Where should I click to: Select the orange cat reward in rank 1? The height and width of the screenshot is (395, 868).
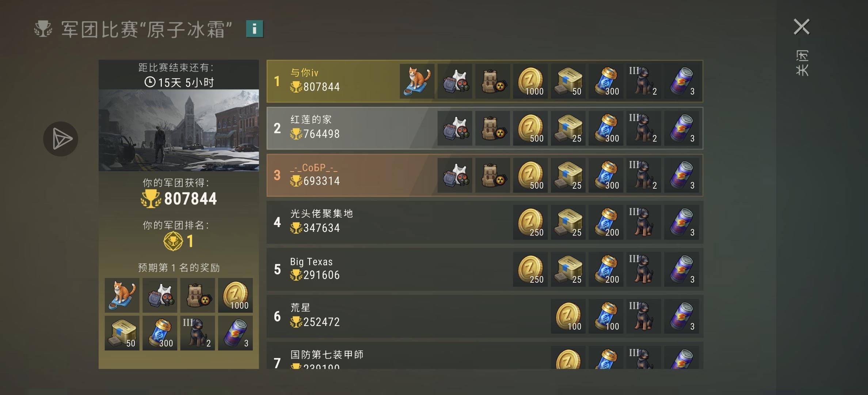click(x=417, y=81)
